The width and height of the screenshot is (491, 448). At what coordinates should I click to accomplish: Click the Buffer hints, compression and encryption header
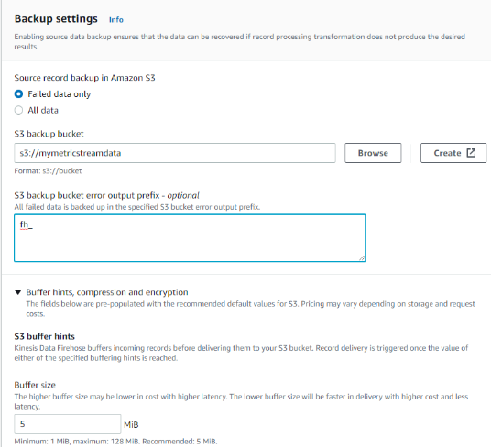click(x=107, y=292)
